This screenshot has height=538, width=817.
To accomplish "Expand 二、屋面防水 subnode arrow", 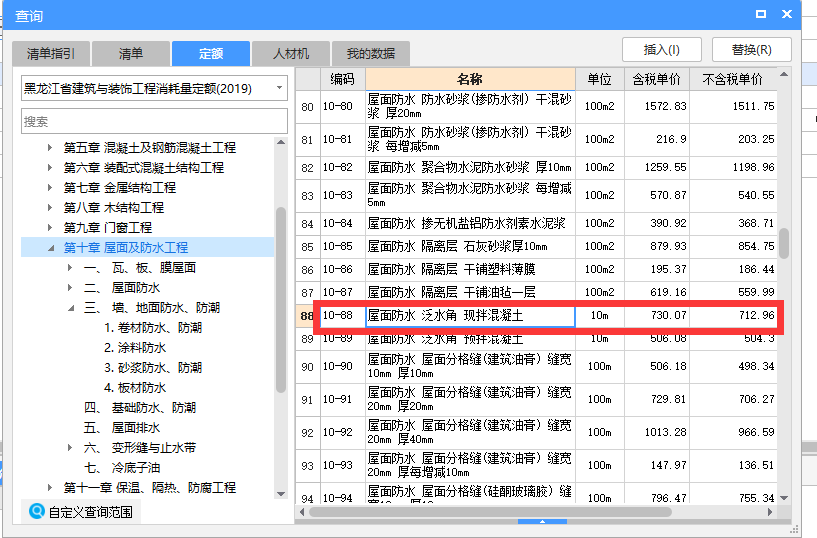I will coord(70,287).
